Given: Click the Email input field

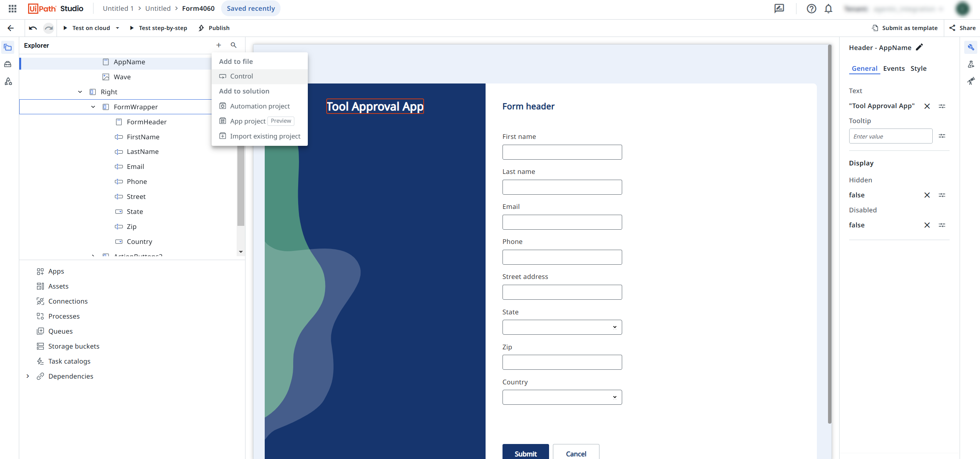Looking at the screenshot, I should (562, 222).
